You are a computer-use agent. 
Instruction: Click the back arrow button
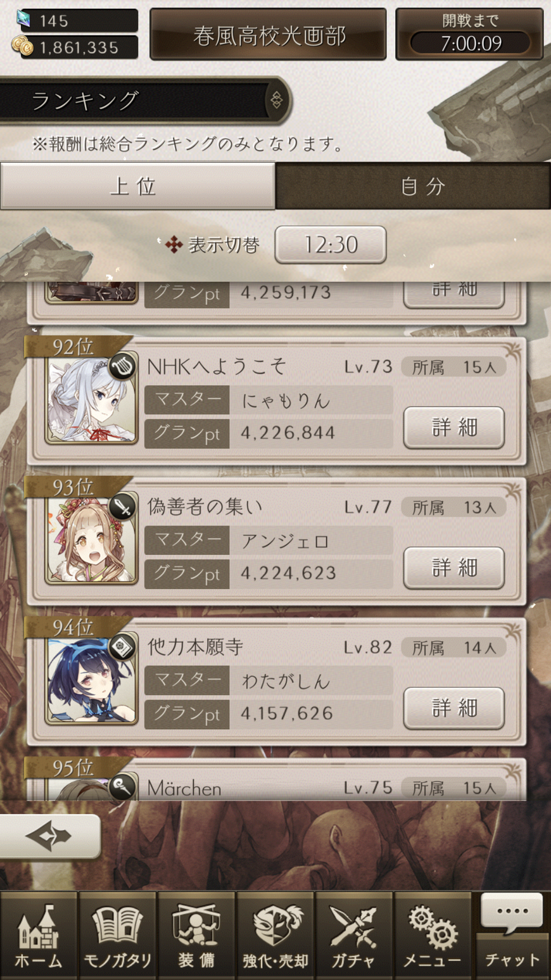tap(50, 836)
